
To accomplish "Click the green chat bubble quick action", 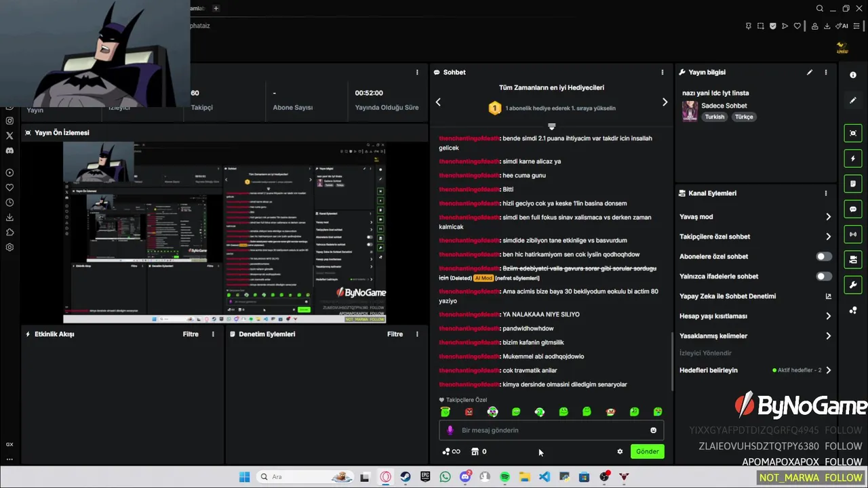I will coord(853,209).
